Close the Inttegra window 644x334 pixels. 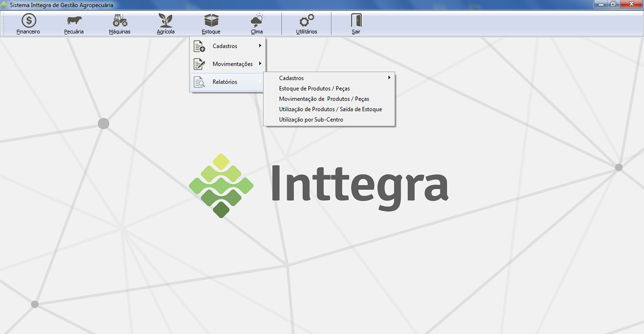[x=631, y=4]
